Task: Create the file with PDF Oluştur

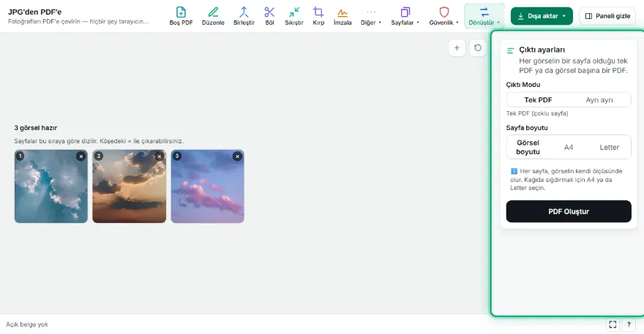Action: tap(569, 211)
